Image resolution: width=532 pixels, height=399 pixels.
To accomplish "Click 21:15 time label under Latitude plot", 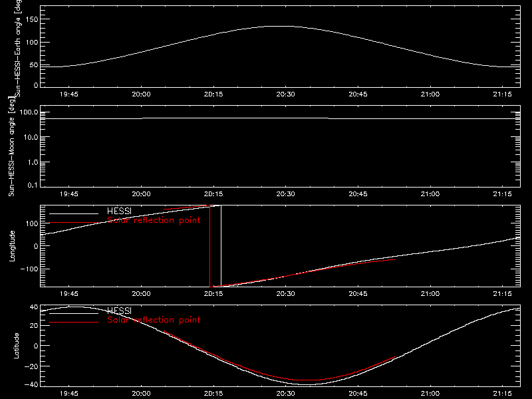I will click(x=503, y=394).
